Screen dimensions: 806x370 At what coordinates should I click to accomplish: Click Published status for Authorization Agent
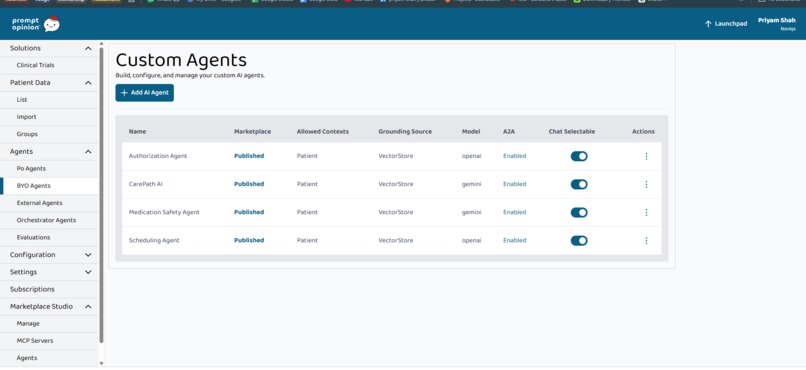coord(249,156)
